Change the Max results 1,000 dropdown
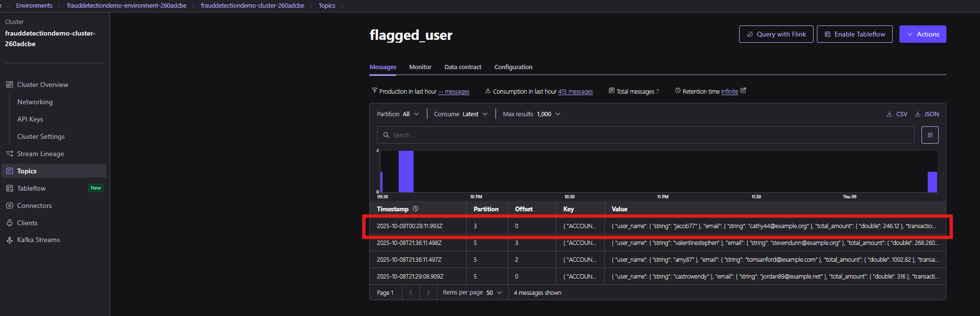 (531, 114)
